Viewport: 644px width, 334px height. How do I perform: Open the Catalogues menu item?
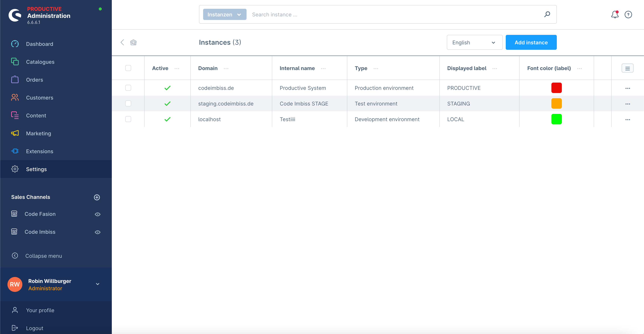coord(56,62)
